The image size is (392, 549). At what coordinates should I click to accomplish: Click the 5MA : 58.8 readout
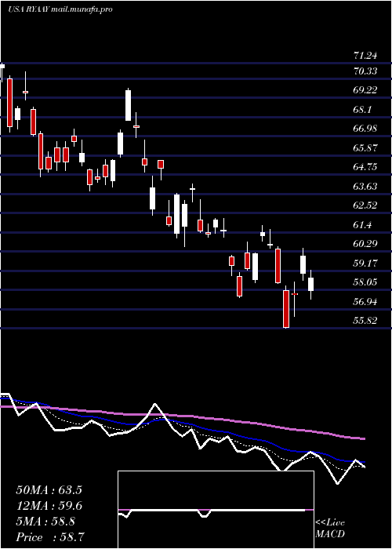45,521
